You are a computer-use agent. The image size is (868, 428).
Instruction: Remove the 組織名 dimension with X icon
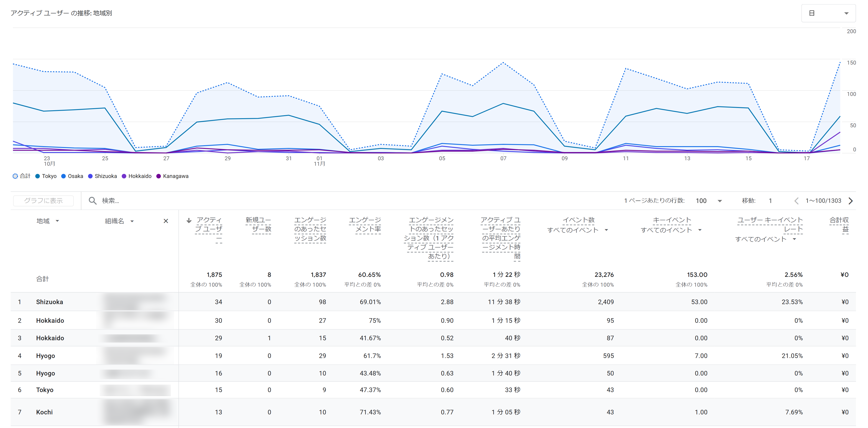(166, 221)
